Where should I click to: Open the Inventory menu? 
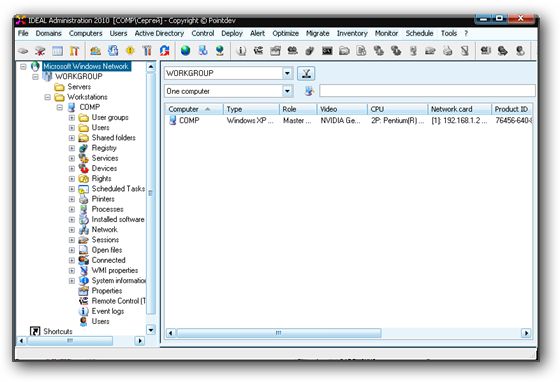coord(352,33)
